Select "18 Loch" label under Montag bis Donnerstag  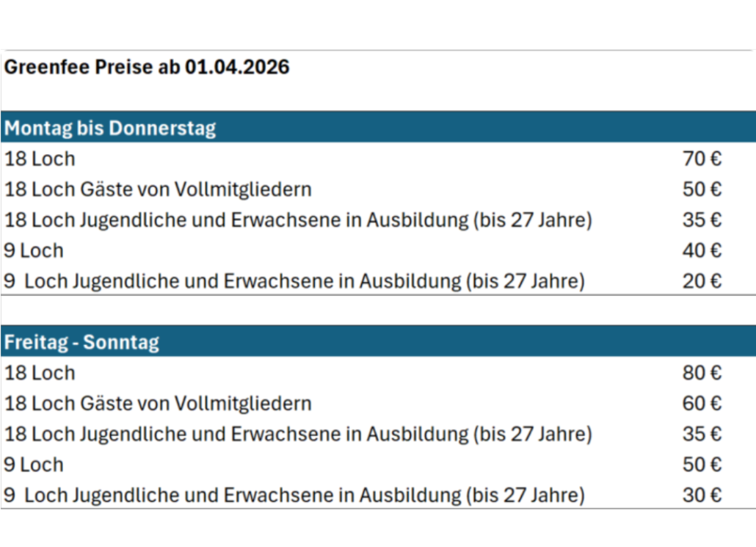pyautogui.click(x=40, y=159)
